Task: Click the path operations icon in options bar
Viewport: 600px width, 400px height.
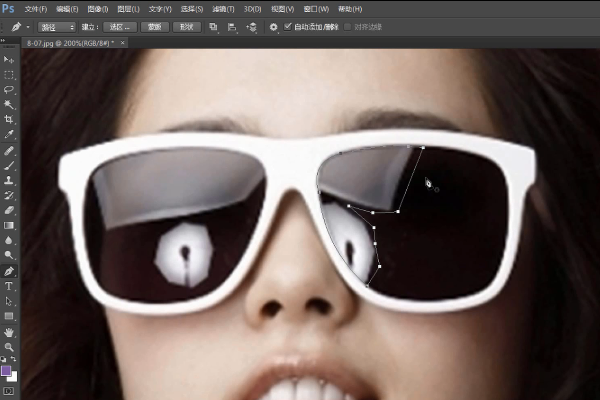Action: click(214, 27)
